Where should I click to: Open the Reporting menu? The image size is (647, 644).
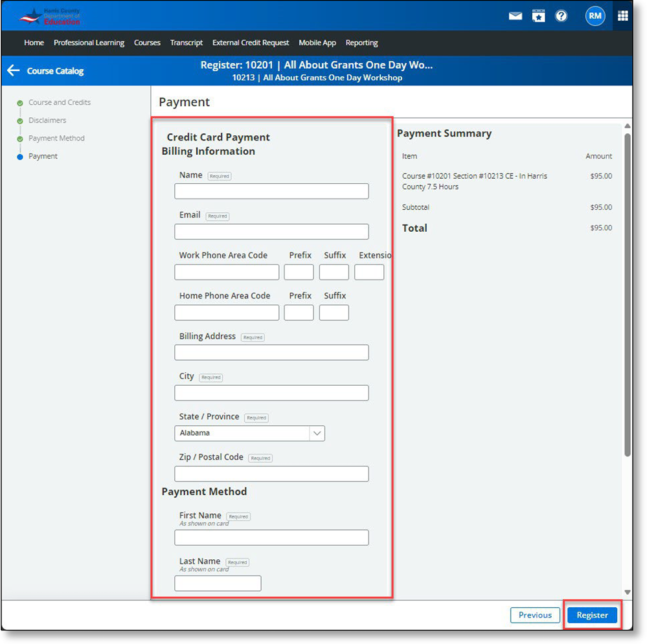[x=361, y=43]
